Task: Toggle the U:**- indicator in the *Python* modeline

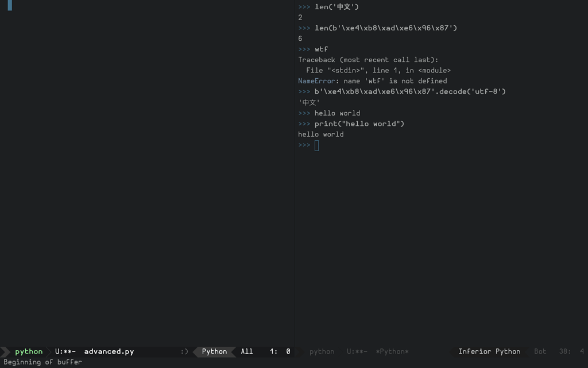Action: [x=357, y=351]
